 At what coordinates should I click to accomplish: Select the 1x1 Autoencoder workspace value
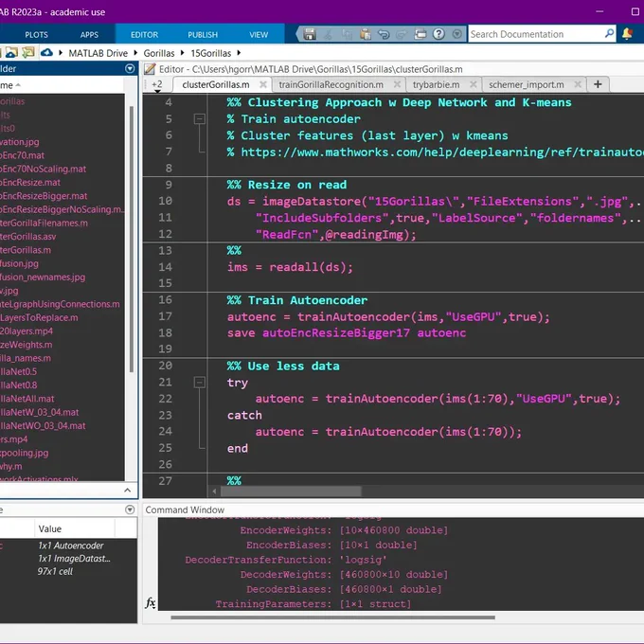tap(71, 546)
